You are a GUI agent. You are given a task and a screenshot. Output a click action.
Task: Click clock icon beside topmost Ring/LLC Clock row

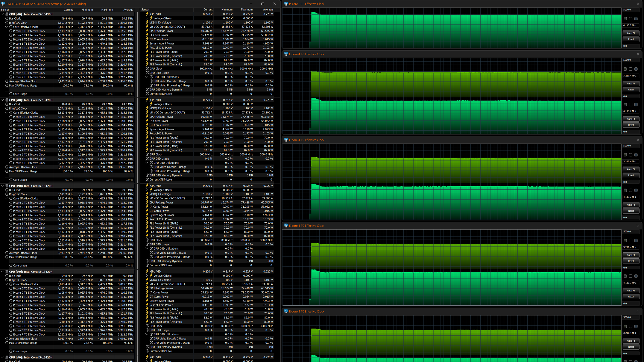click(7, 23)
